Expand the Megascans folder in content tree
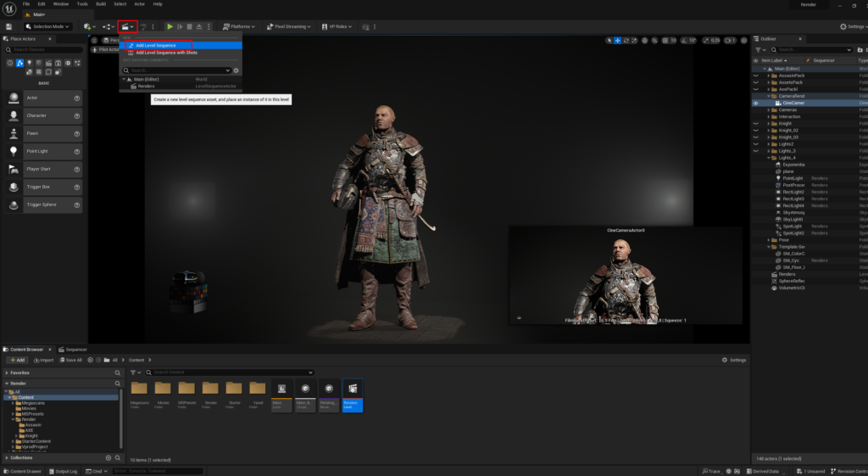 [14, 403]
